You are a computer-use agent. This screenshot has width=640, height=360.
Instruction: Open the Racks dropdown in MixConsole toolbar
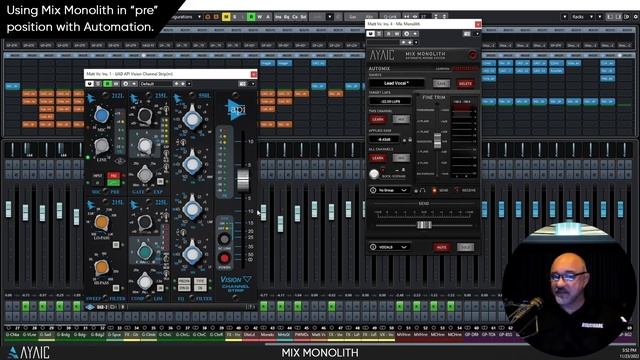click(x=582, y=17)
